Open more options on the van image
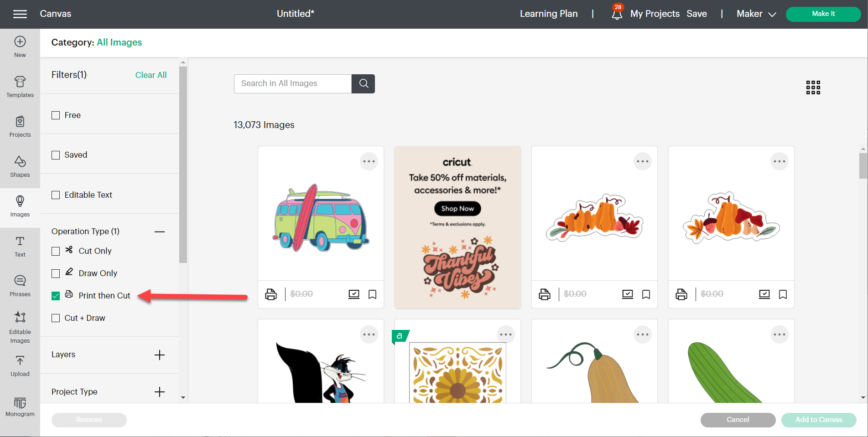868x437 pixels. tap(369, 161)
